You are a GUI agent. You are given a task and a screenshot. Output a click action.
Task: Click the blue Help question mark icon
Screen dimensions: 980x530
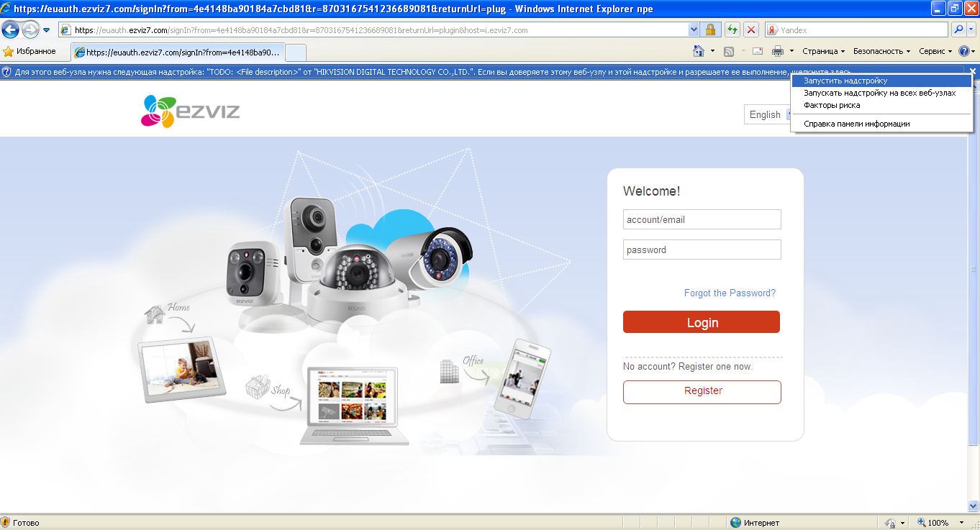click(963, 51)
